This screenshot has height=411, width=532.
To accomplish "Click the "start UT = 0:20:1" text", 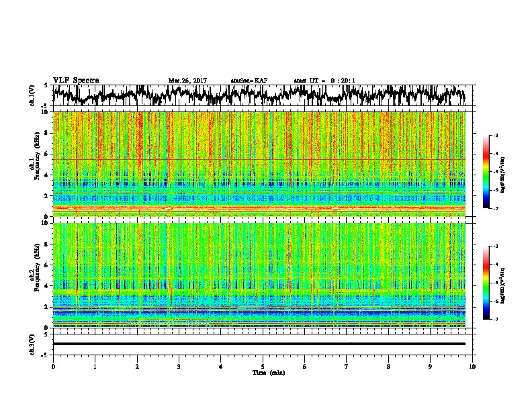I will (324, 81).
